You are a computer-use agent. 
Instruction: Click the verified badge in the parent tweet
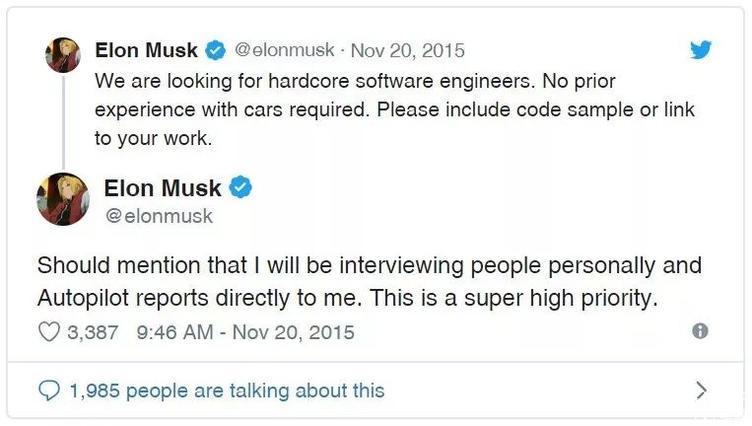point(215,50)
